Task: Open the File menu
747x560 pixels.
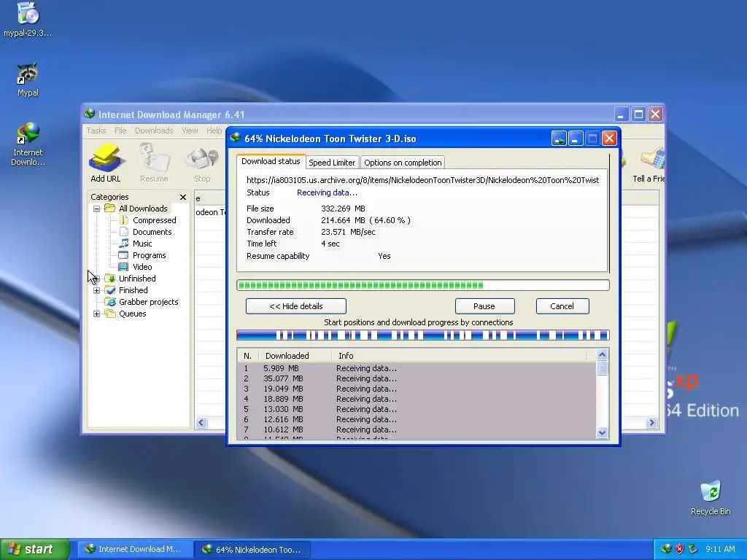Action: 120,131
